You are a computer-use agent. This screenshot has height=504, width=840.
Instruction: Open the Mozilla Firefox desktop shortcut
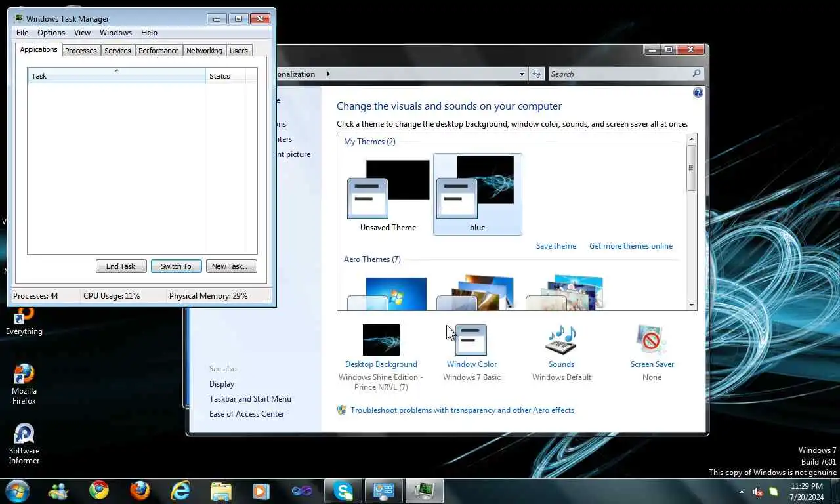pos(24,385)
